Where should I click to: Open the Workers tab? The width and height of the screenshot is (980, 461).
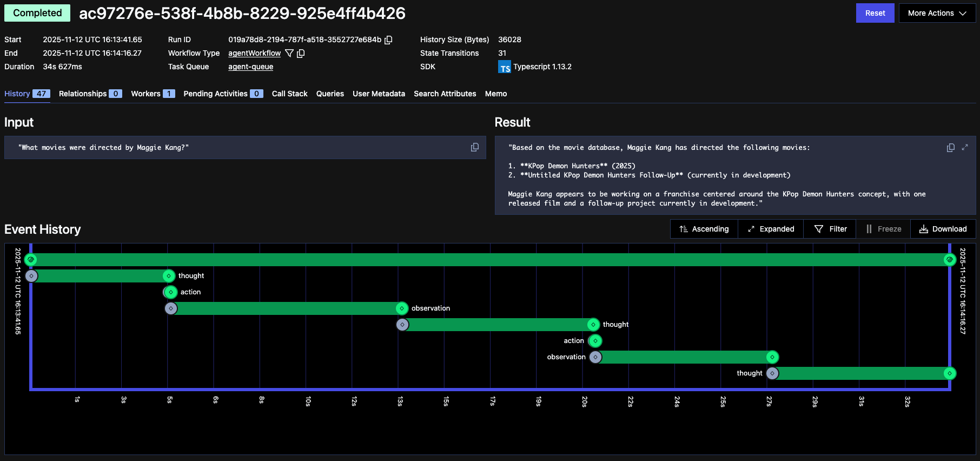[x=153, y=94]
